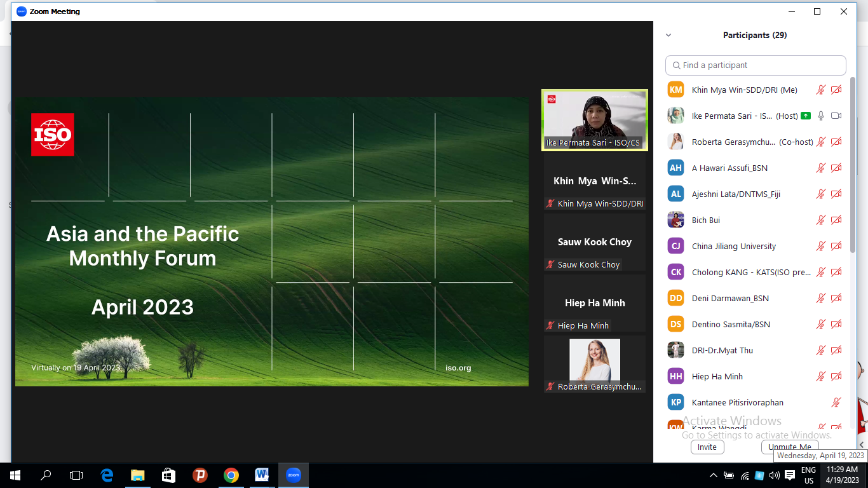Open the Windows Start menu
The height and width of the screenshot is (488, 868).
click(x=15, y=475)
